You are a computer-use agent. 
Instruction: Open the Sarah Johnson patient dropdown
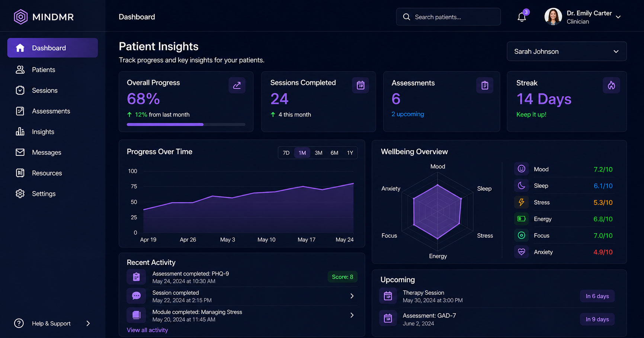point(567,51)
